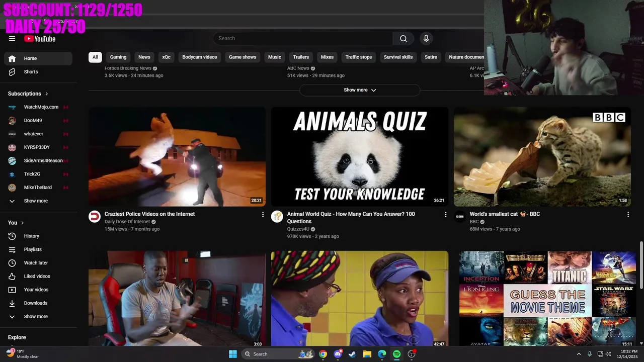644x362 pixels.
Task: Open Watch later list
Action: [x=38, y=263]
